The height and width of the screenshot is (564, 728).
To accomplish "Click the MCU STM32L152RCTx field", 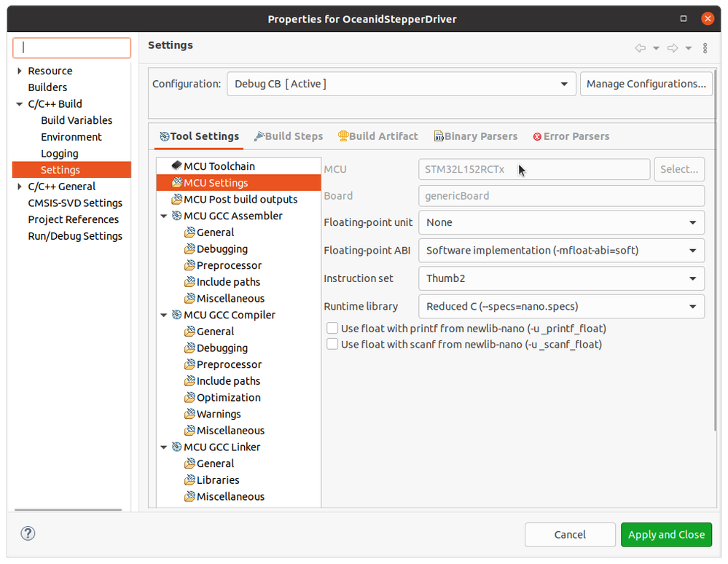I will pyautogui.click(x=534, y=169).
